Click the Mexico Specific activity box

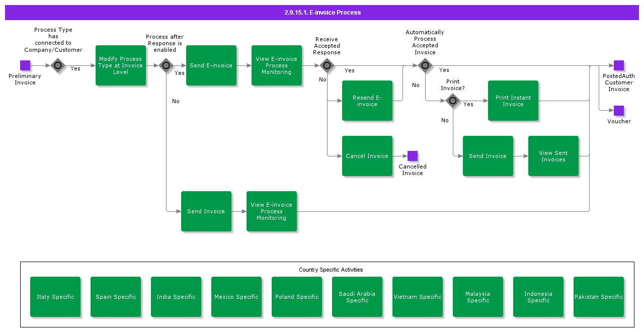pos(236,297)
